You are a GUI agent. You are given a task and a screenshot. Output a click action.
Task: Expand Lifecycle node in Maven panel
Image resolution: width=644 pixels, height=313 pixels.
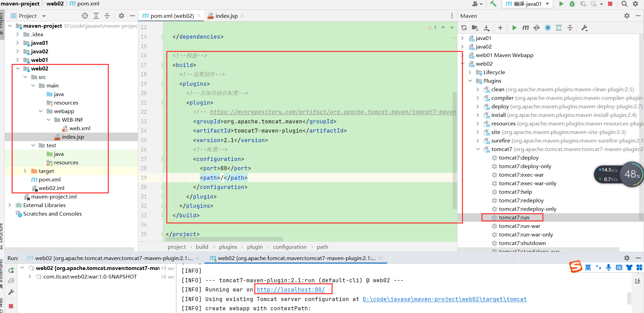point(470,72)
